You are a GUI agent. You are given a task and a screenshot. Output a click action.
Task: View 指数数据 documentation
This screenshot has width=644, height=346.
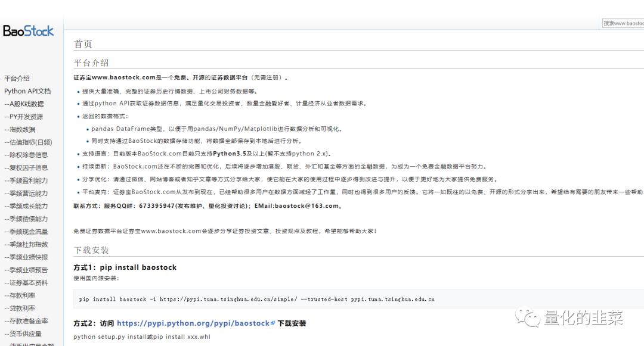[20, 129]
